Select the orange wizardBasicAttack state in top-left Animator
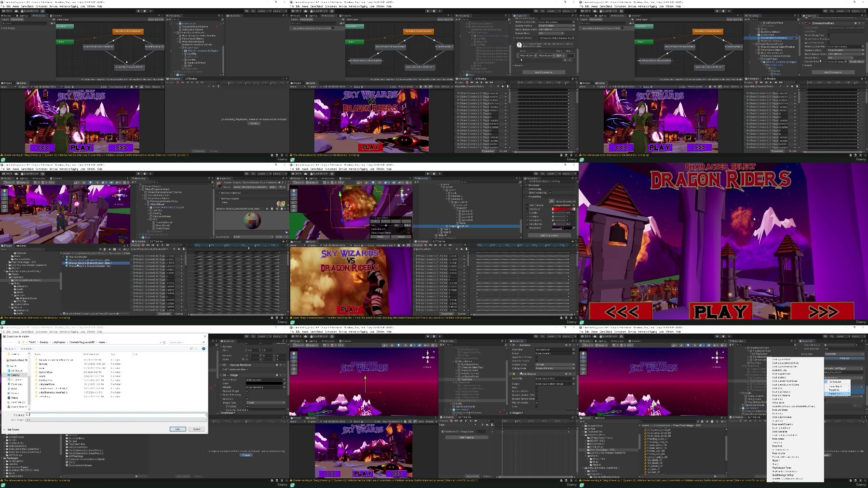The width and height of the screenshot is (868, 488). [128, 31]
